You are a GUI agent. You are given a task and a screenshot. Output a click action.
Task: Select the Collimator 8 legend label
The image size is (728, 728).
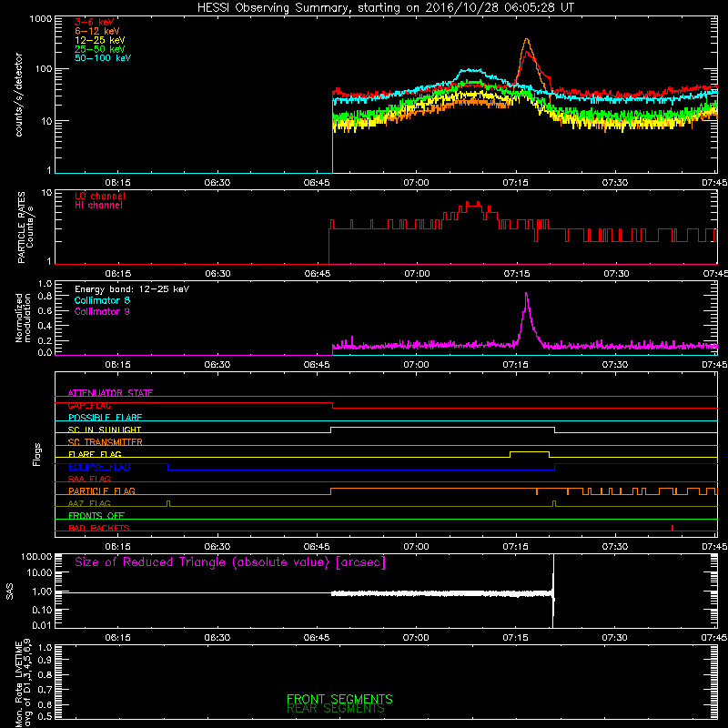(102, 301)
